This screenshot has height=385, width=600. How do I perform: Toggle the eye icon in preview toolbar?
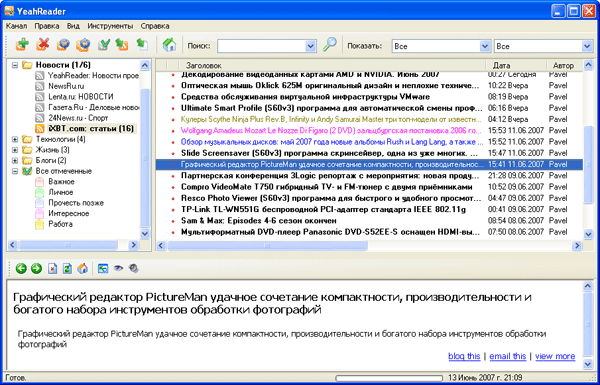118,269
